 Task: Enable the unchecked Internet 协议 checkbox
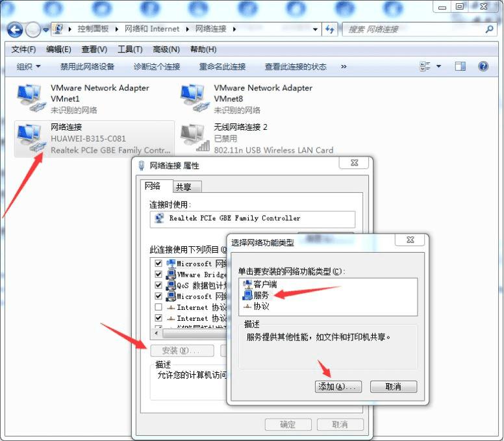[158, 307]
